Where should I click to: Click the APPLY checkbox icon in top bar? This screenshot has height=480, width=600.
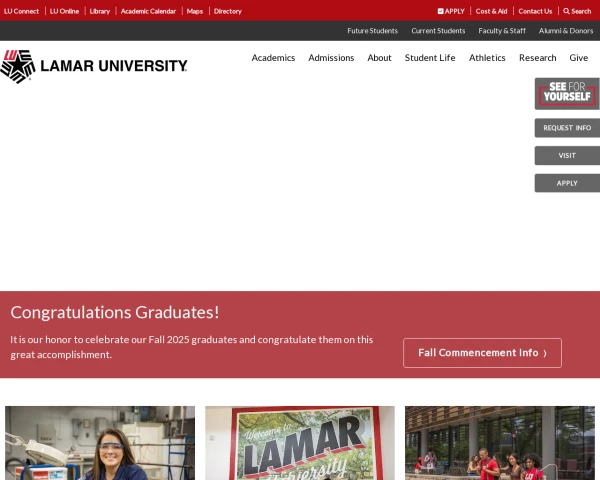coord(440,11)
